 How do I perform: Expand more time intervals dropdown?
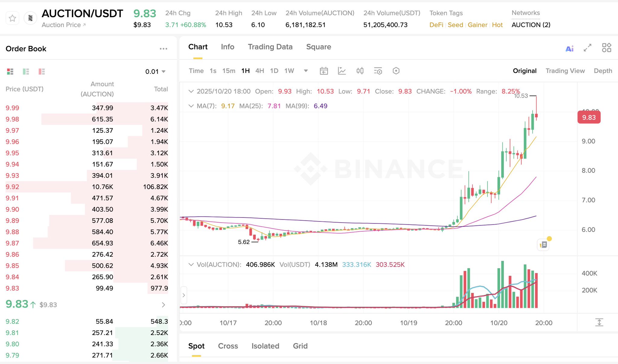click(x=306, y=71)
